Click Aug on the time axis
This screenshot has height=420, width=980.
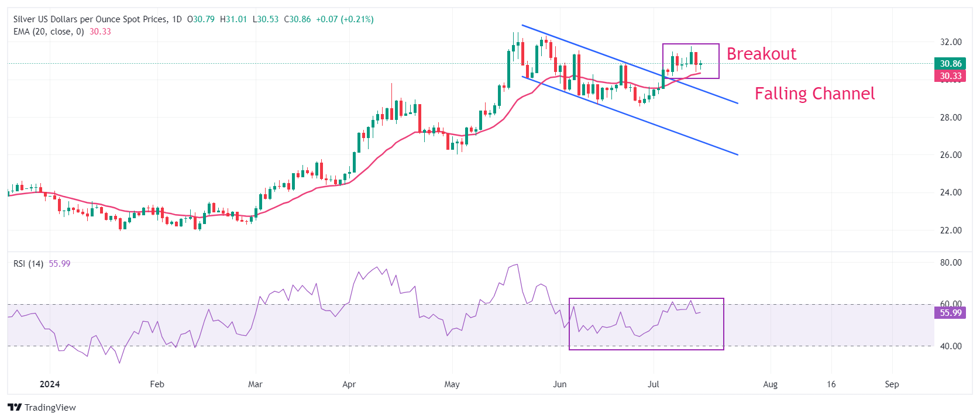771,384
